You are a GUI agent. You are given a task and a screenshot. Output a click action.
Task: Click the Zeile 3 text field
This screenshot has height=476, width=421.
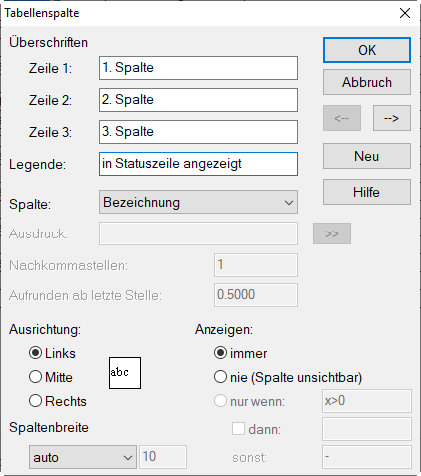click(198, 132)
